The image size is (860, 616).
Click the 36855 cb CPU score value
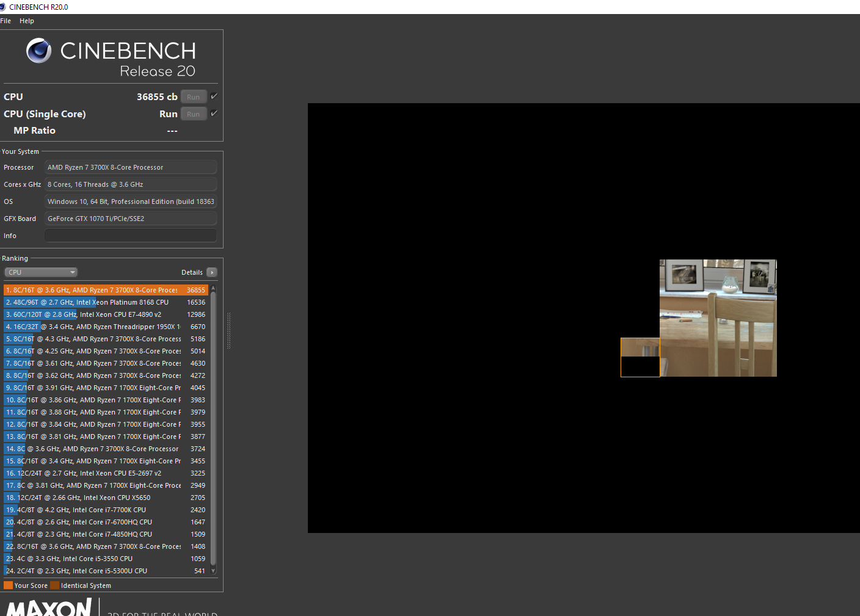pyautogui.click(x=157, y=97)
